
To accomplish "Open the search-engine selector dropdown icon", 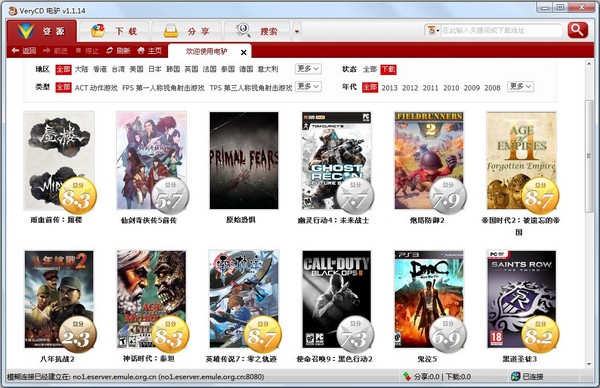I will pyautogui.click(x=432, y=30).
